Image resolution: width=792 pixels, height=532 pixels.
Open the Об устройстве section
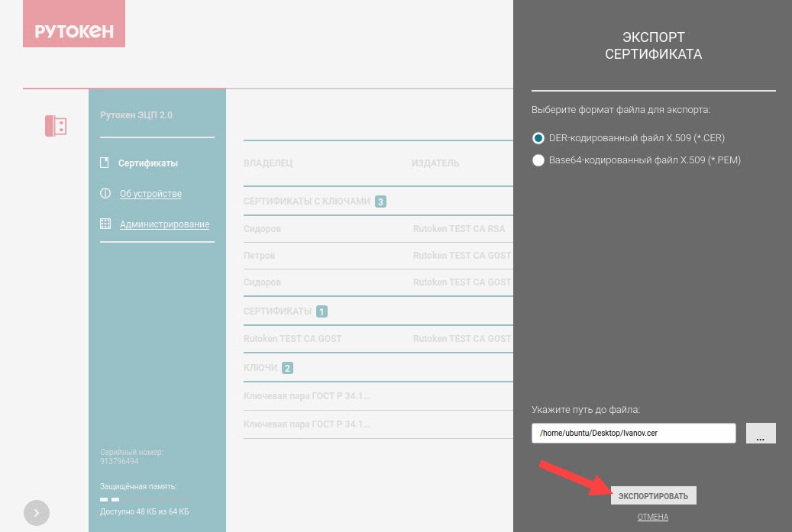(150, 194)
